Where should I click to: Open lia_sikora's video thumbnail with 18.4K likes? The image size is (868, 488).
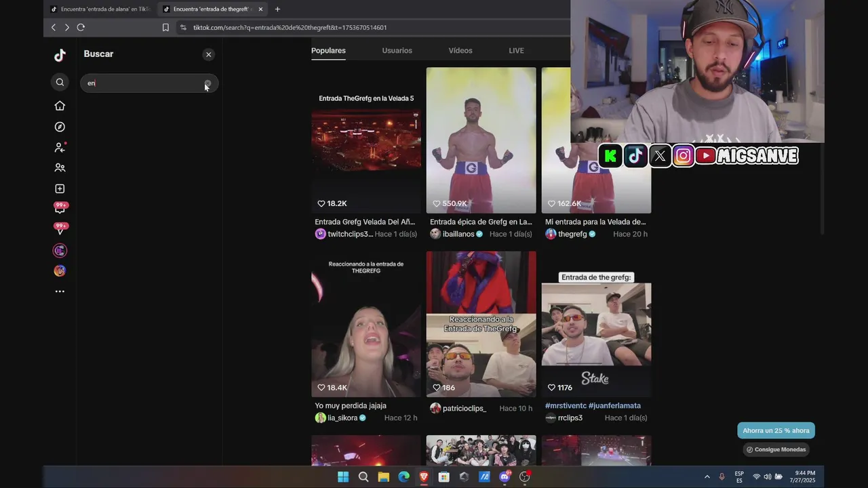pos(366,324)
